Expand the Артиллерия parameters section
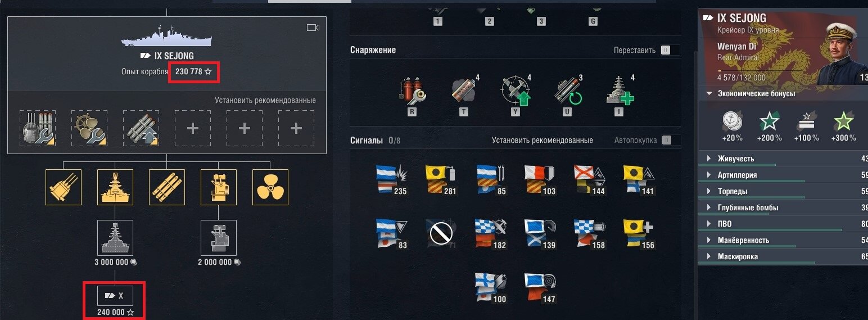The image size is (868, 320). click(x=783, y=175)
